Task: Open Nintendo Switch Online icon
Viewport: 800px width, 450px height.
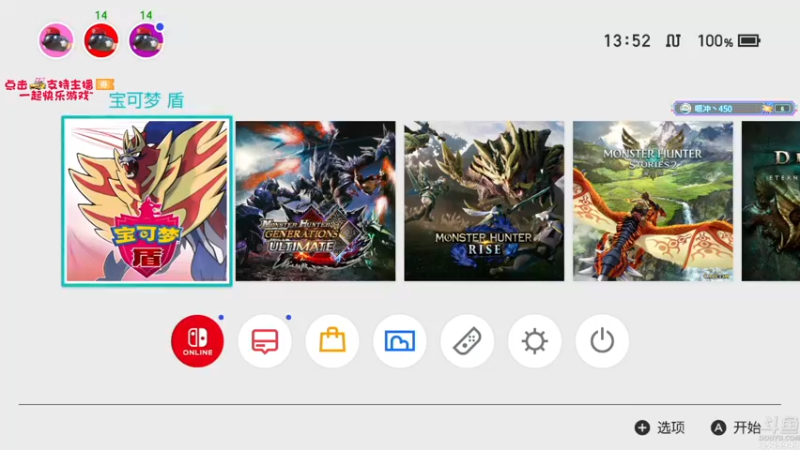Action: point(197,341)
